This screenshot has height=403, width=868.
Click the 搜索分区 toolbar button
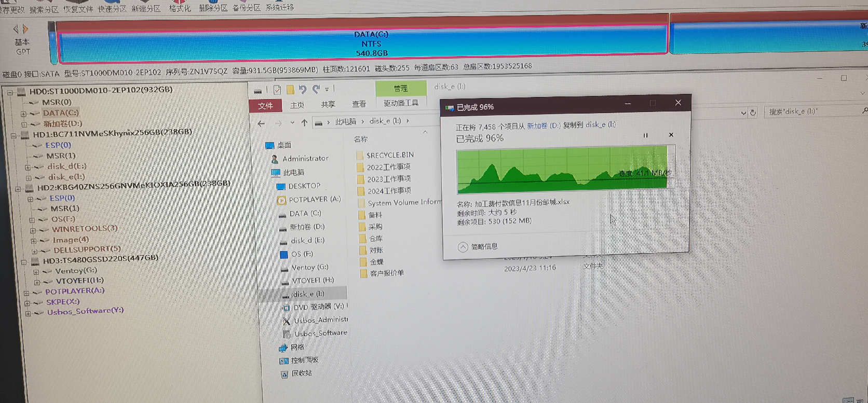click(44, 9)
